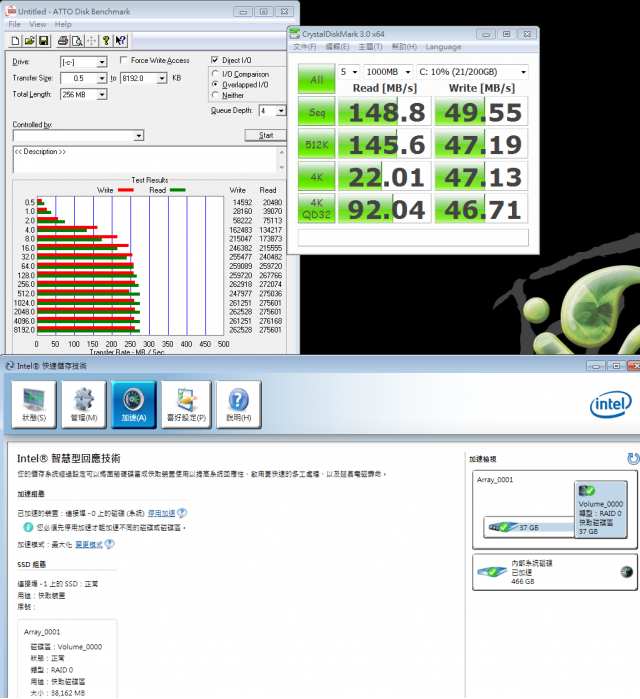Screen dimensions: 640x699
Task: Open Preferences (P) in Intel window
Action: (x=186, y=404)
